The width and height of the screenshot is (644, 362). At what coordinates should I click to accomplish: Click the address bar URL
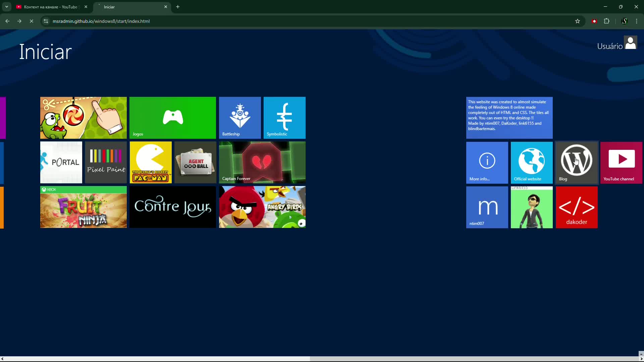pyautogui.click(x=101, y=21)
